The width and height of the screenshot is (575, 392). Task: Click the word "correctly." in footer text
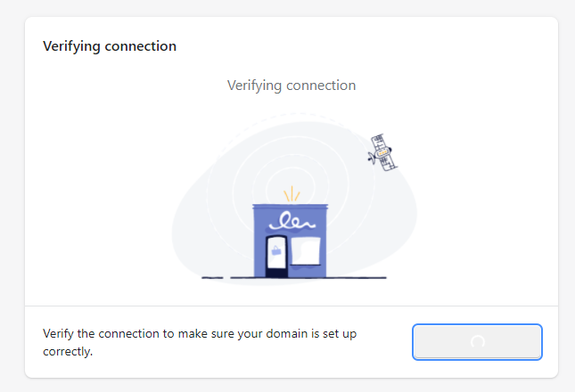[x=68, y=352]
